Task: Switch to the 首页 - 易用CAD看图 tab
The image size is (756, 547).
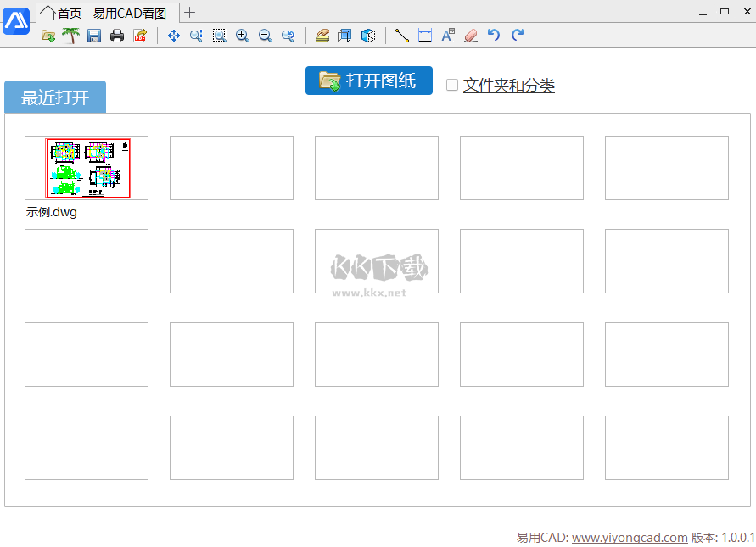Action: pyautogui.click(x=108, y=13)
